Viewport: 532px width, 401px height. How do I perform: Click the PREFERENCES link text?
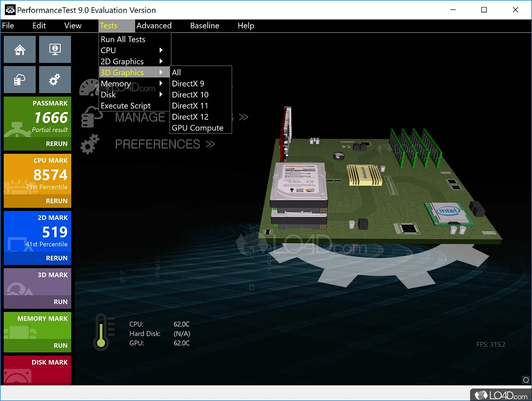[158, 144]
